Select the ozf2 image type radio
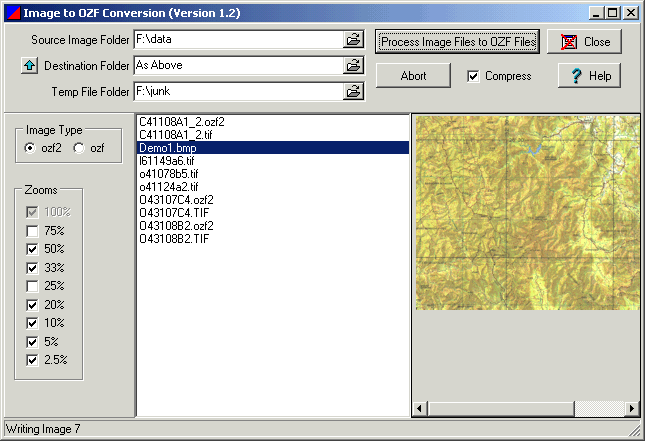This screenshot has height=441, width=645. (x=31, y=148)
